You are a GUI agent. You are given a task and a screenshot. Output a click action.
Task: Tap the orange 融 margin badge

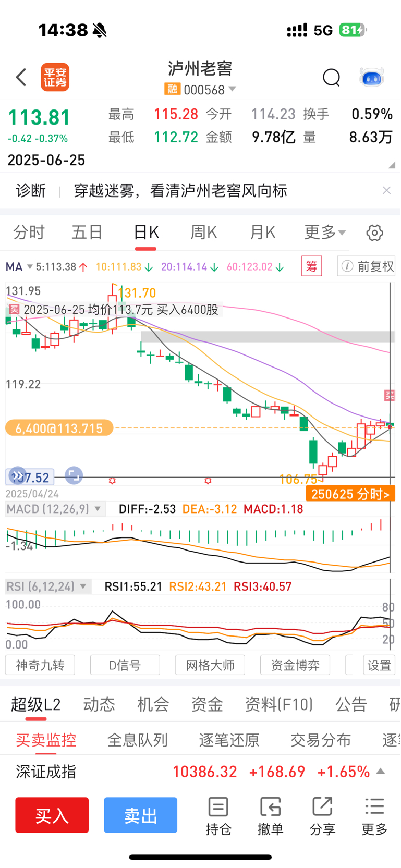click(x=172, y=90)
